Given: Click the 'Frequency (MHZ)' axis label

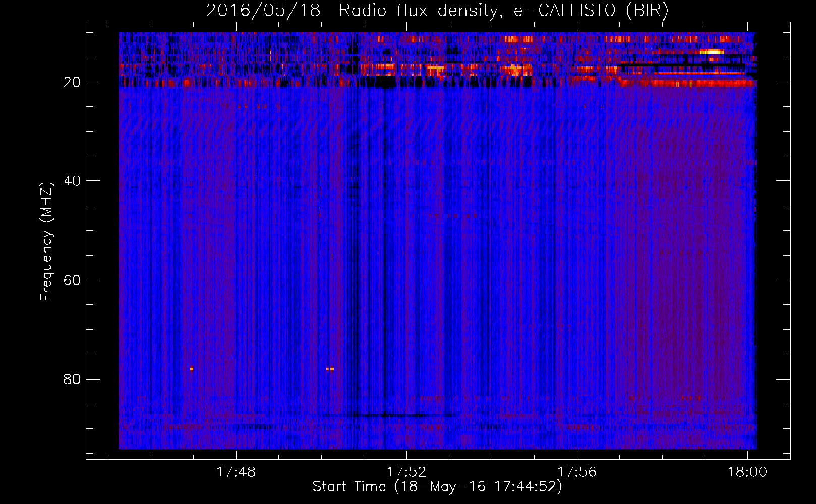Looking at the screenshot, I should (46, 242).
